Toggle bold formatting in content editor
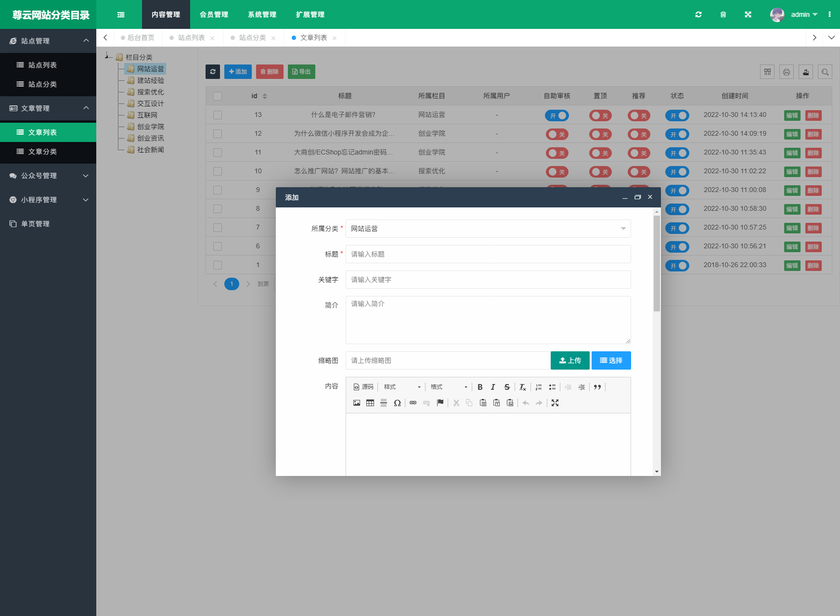The width and height of the screenshot is (840, 616). click(x=480, y=387)
